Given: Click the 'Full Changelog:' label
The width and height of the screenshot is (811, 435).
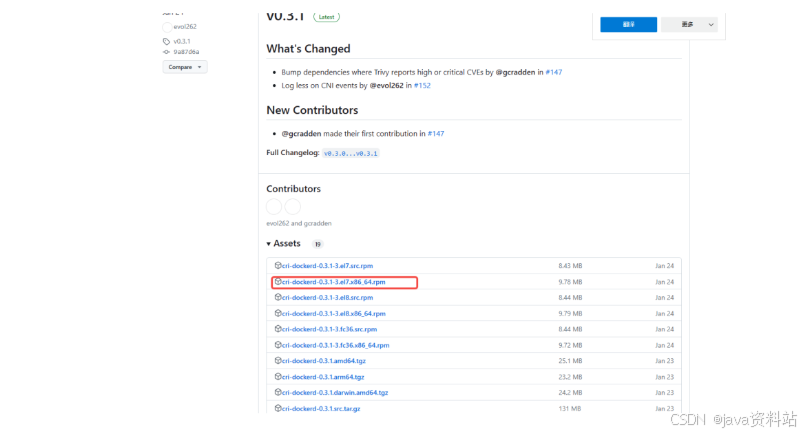Looking at the screenshot, I should pos(293,153).
